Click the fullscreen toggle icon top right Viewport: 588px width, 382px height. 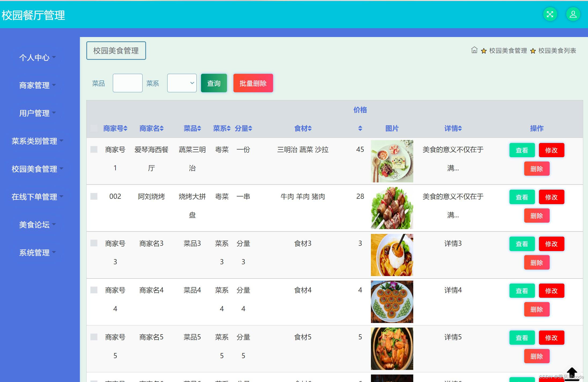pos(550,14)
